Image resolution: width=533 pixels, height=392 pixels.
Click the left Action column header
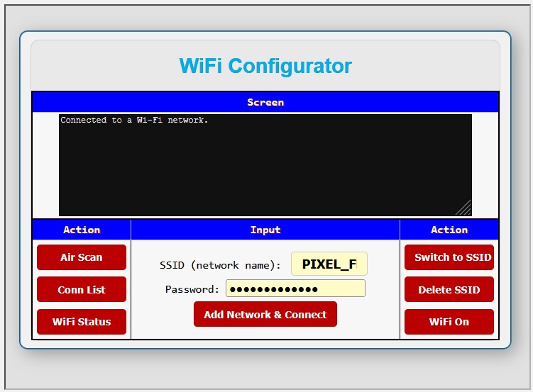(x=82, y=230)
